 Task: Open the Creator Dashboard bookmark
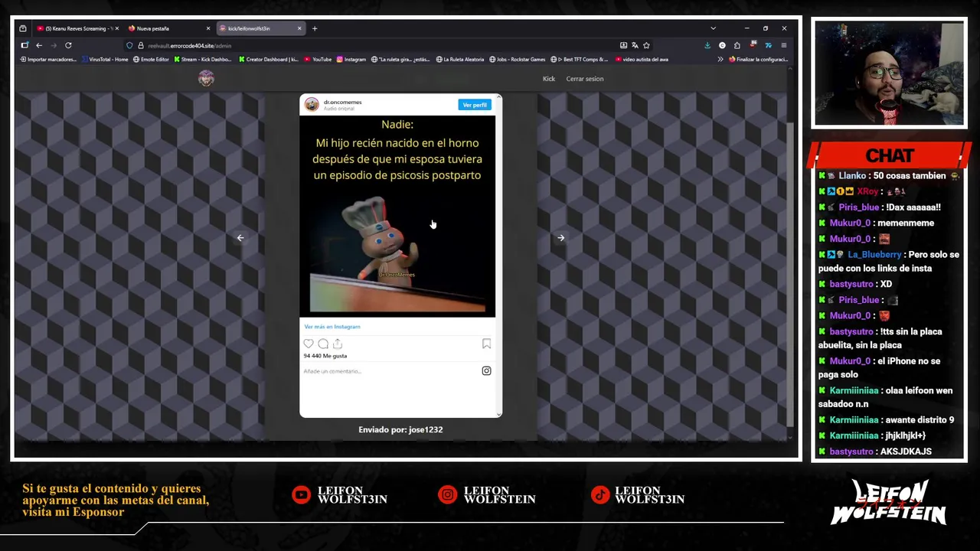[269, 59]
